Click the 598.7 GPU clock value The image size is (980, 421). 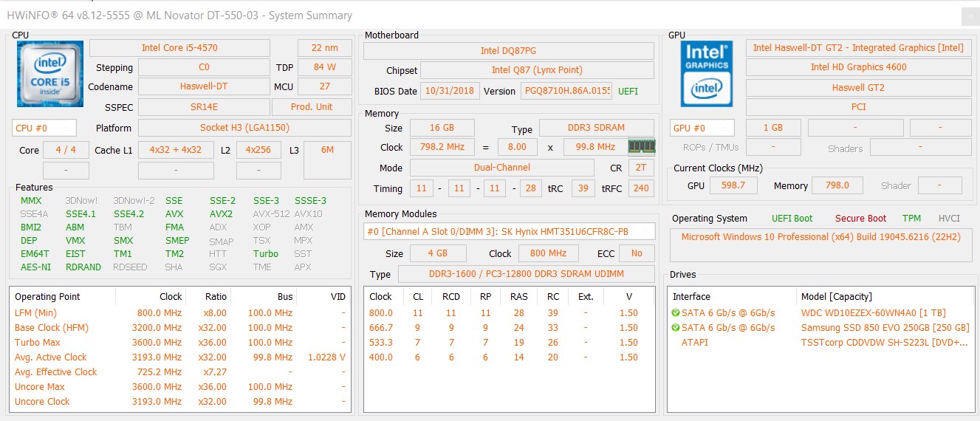tap(733, 185)
